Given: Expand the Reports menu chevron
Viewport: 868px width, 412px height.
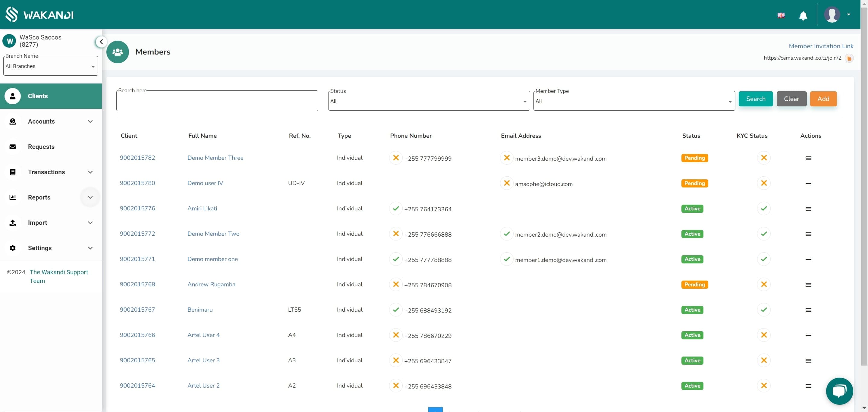Looking at the screenshot, I should pyautogui.click(x=90, y=197).
